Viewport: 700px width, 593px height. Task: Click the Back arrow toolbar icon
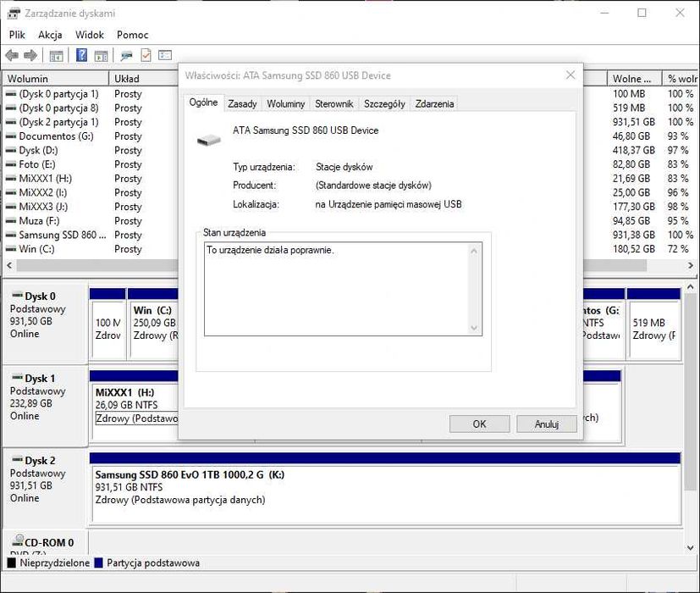point(12,55)
